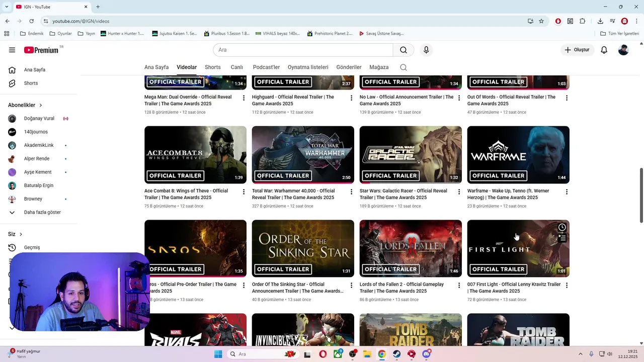Image resolution: width=644 pixels, height=362 pixels.
Task: Play the Total War: Warhammer 40,000 thumbnail
Action: 303,155
